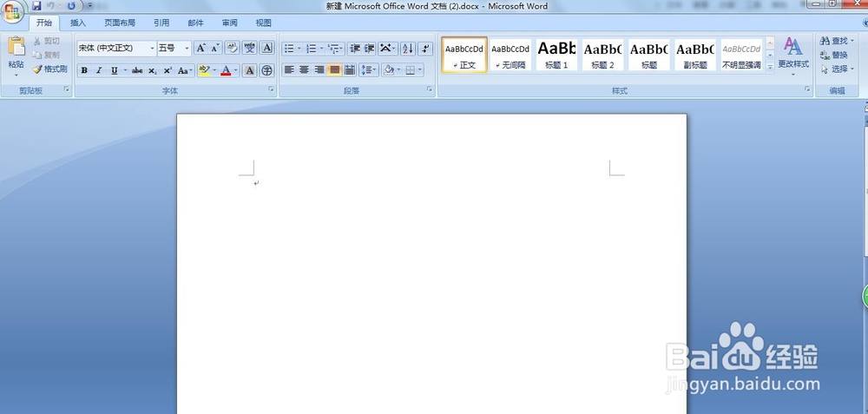Open the Office button menu
868x414 pixels.
pyautogui.click(x=12, y=11)
